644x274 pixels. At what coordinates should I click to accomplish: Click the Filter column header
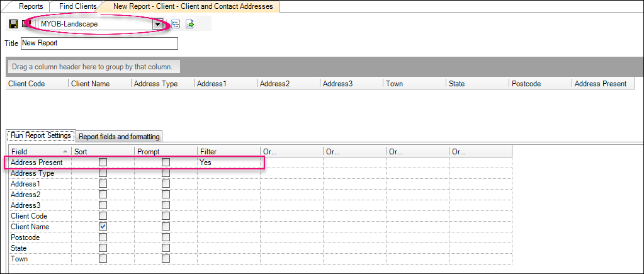coord(229,152)
